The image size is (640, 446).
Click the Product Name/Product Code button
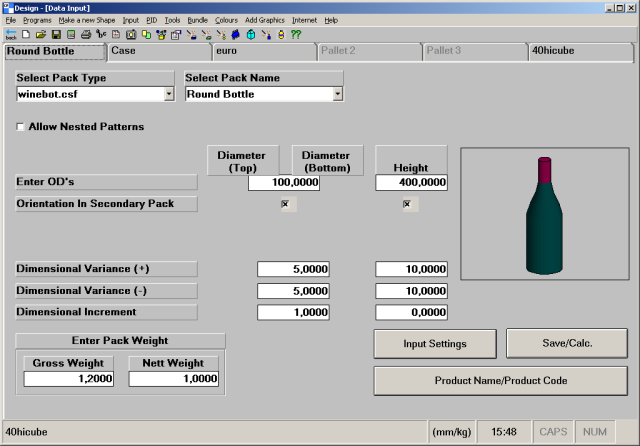(501, 381)
